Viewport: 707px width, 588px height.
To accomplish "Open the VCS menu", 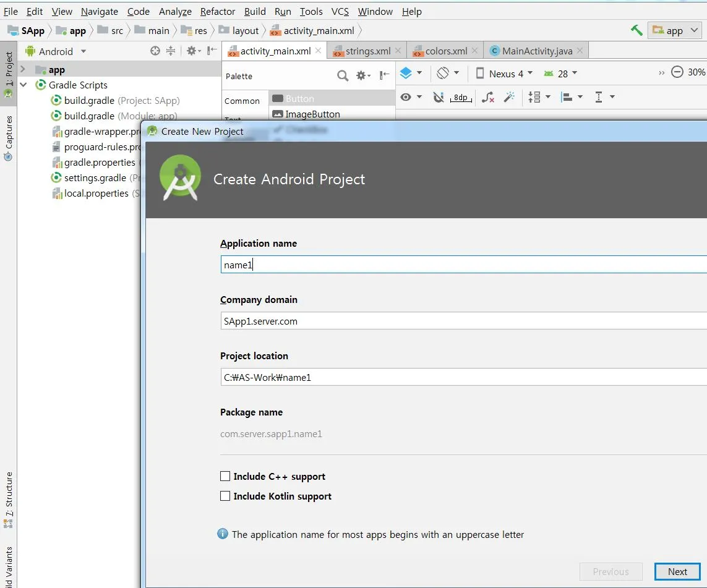I will pyautogui.click(x=340, y=11).
